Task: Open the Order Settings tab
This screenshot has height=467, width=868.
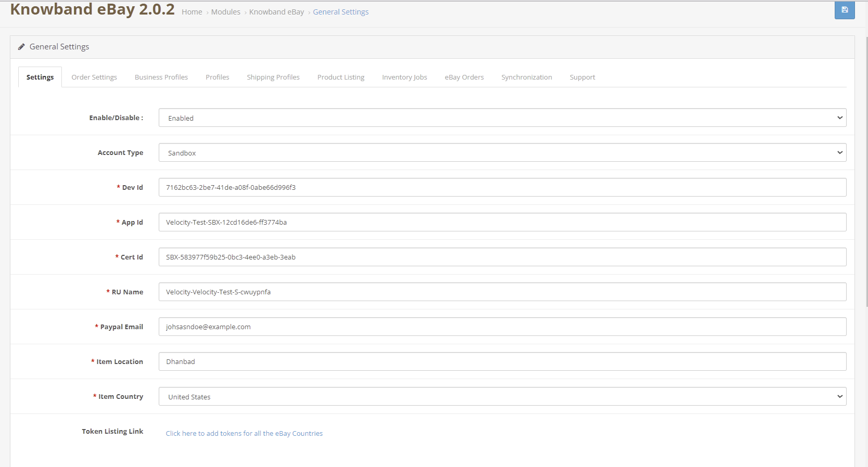Action: coord(94,77)
